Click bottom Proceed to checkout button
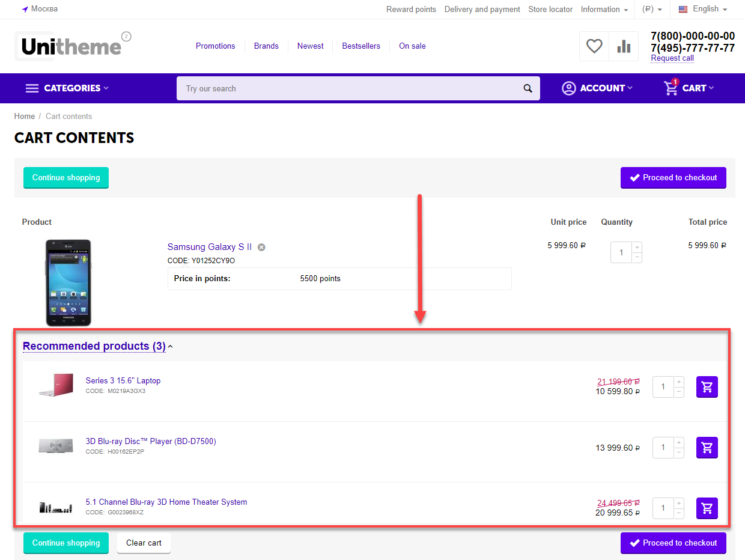 point(674,543)
